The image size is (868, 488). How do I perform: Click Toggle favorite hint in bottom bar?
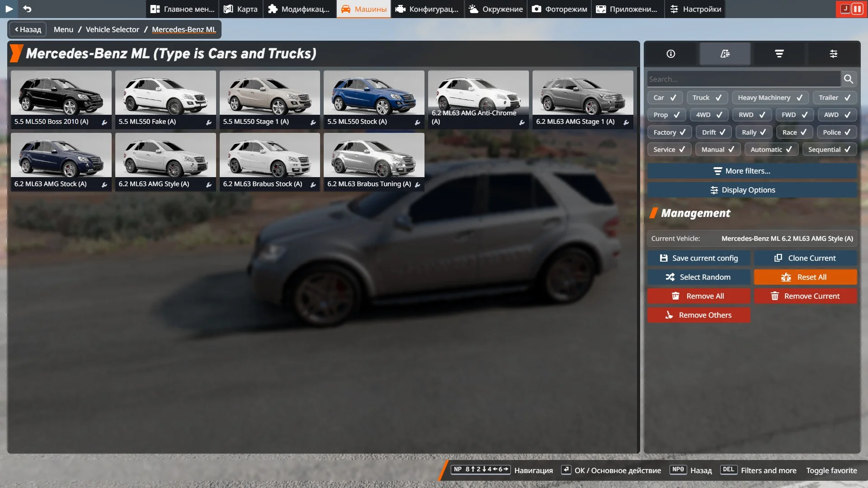coord(831,470)
